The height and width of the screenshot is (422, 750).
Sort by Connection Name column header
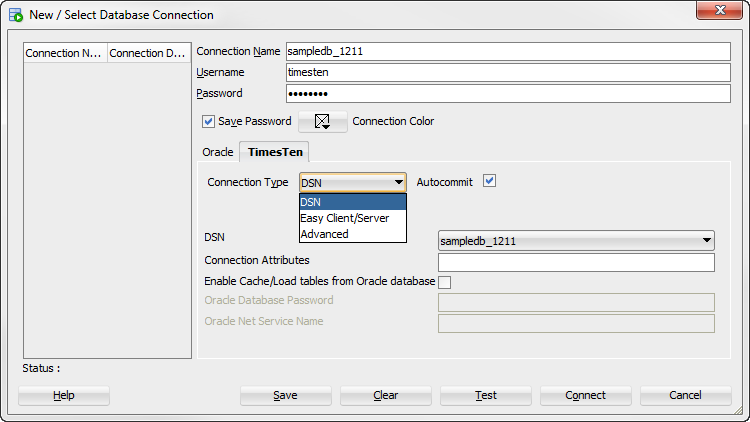coord(66,53)
